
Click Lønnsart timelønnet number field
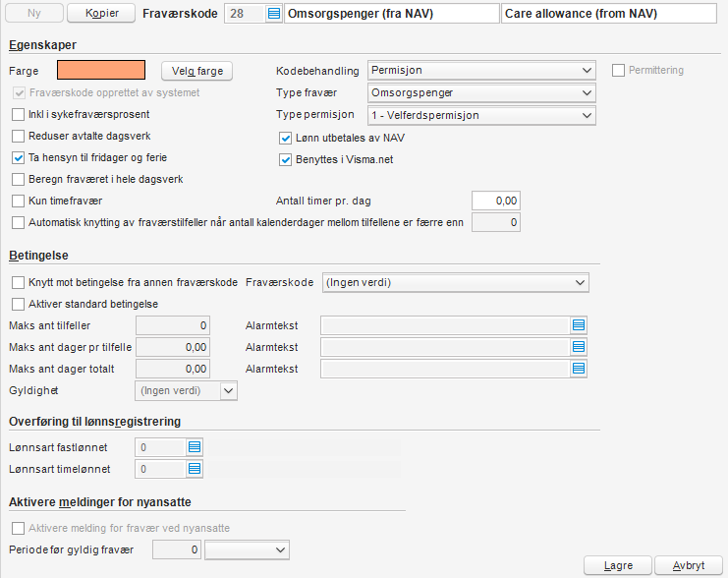tap(161, 469)
